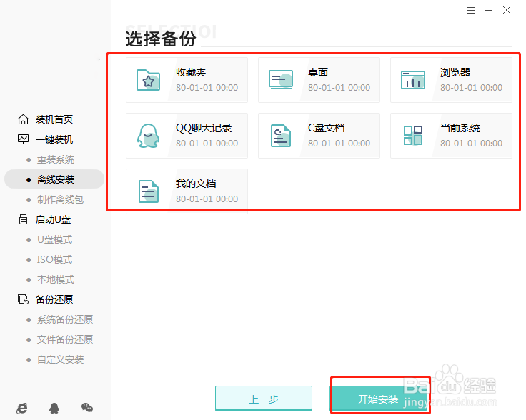Choose 离线安装 in sidebar

click(54, 179)
